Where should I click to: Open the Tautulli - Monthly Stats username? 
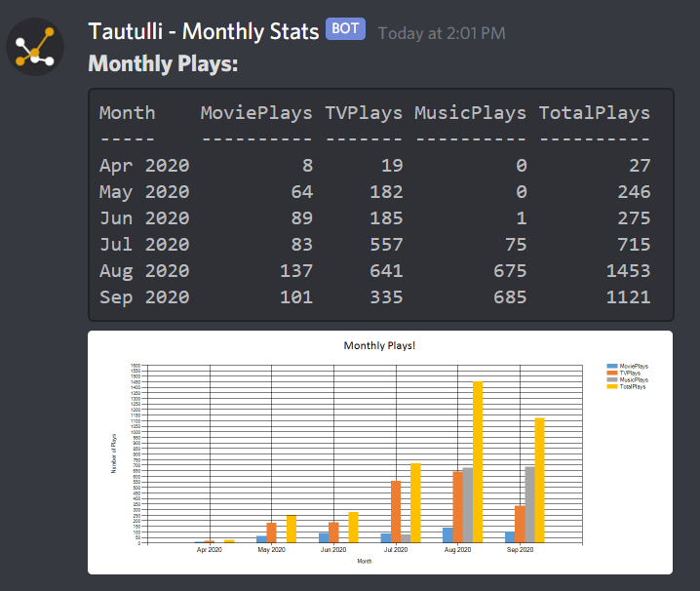[204, 31]
